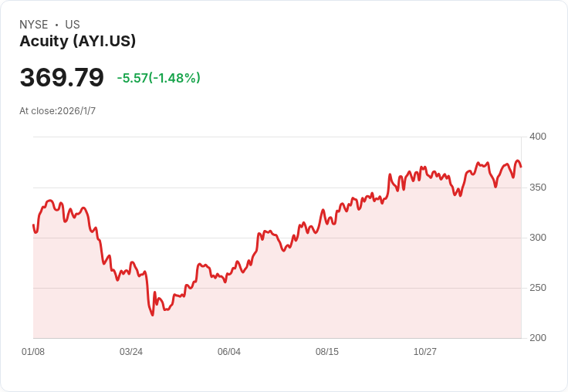Select the 01/08 date on the x-axis
This screenshot has width=568, height=392.
click(x=33, y=352)
